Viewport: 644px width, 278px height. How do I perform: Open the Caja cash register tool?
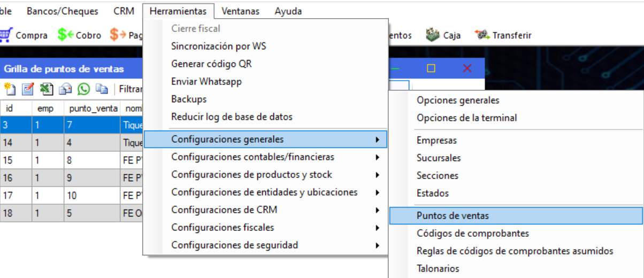[x=443, y=35]
